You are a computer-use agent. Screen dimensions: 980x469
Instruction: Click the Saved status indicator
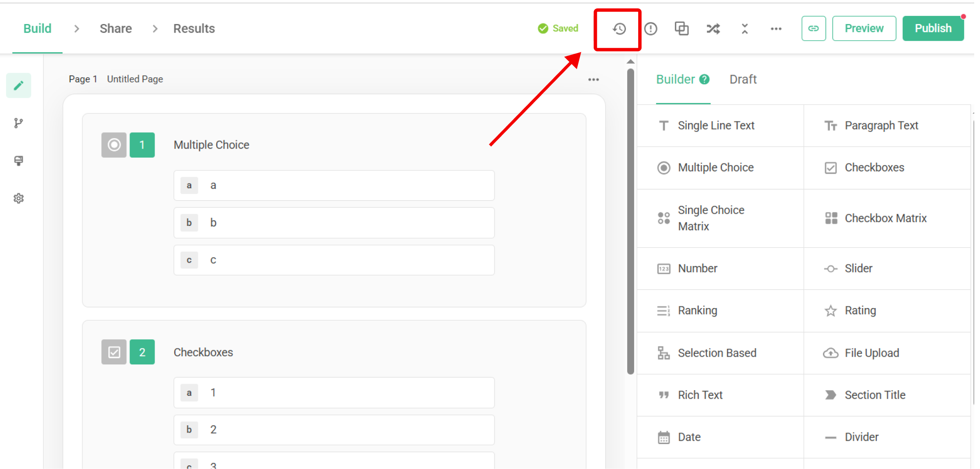pos(558,28)
